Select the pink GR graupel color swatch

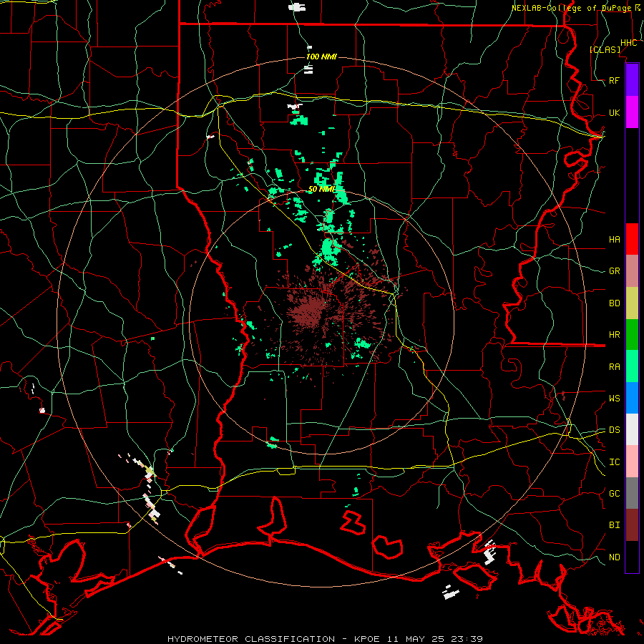pyautogui.click(x=632, y=270)
